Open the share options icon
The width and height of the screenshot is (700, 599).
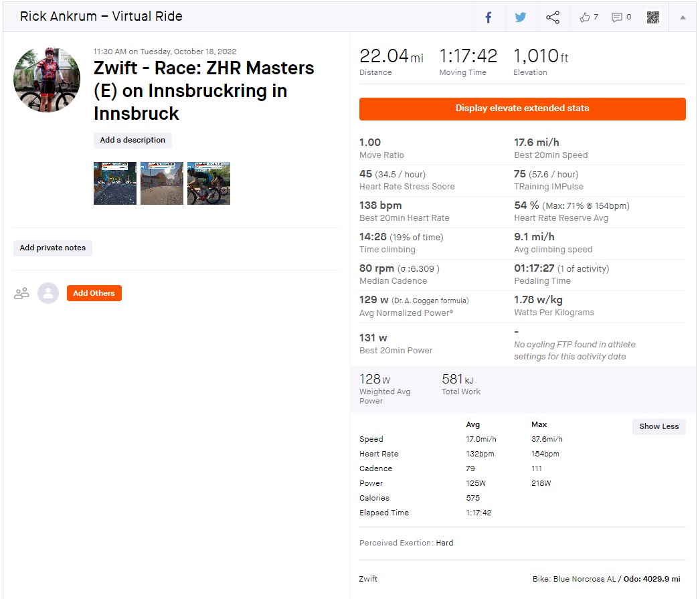coord(553,17)
